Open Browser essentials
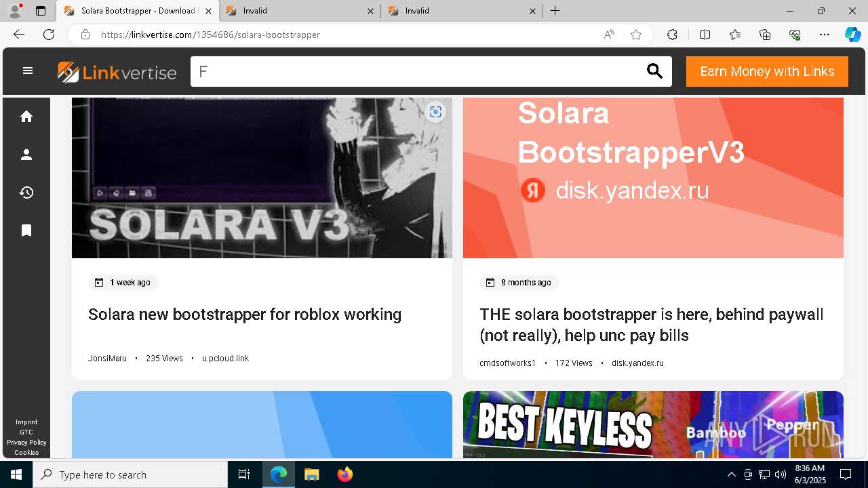 tap(795, 35)
